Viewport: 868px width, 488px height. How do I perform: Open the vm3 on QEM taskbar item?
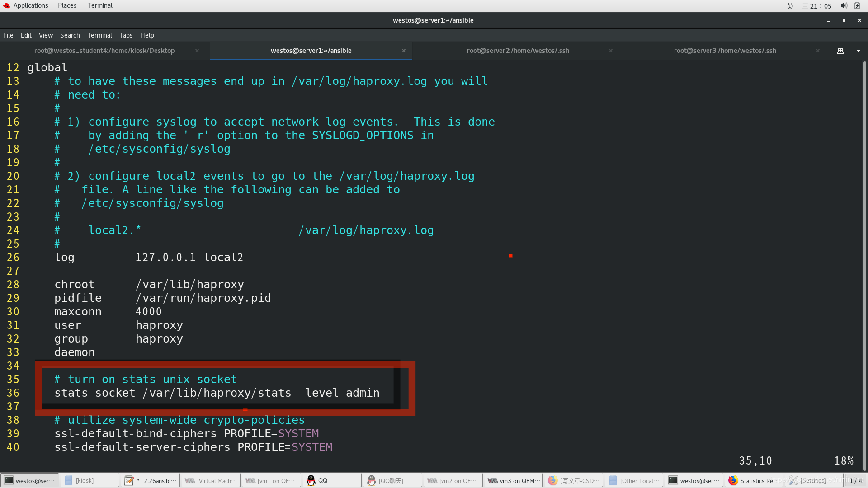coord(513,480)
